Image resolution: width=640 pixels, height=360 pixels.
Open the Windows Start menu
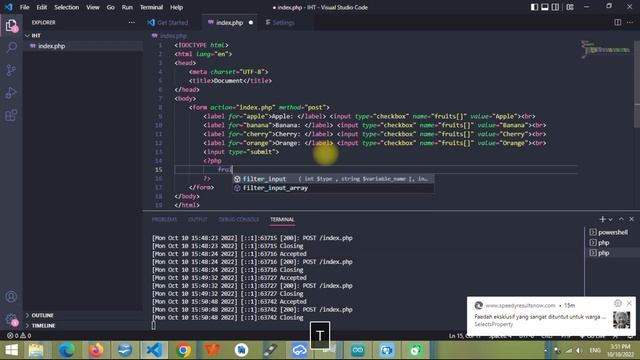click(11, 350)
